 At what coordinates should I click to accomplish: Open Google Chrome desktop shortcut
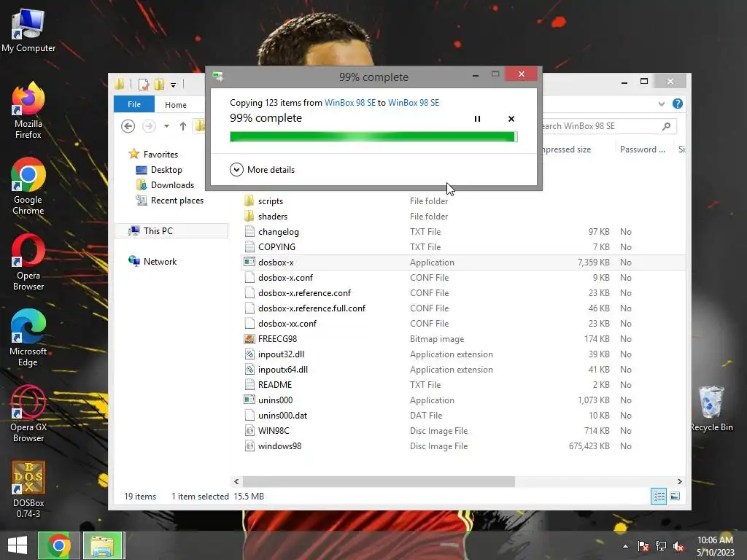pos(28,186)
